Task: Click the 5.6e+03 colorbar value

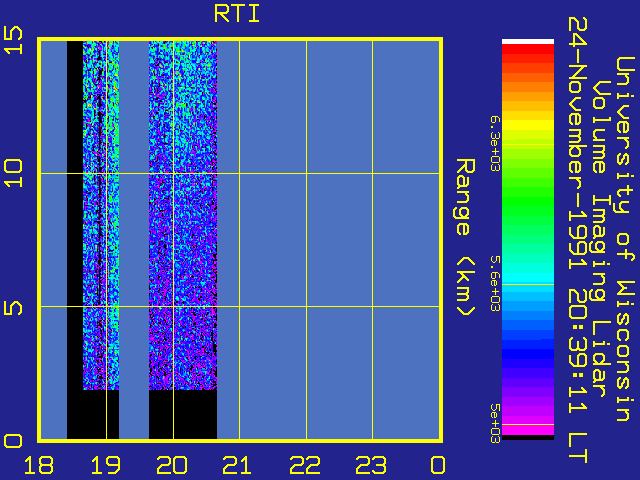Action: (x=495, y=283)
